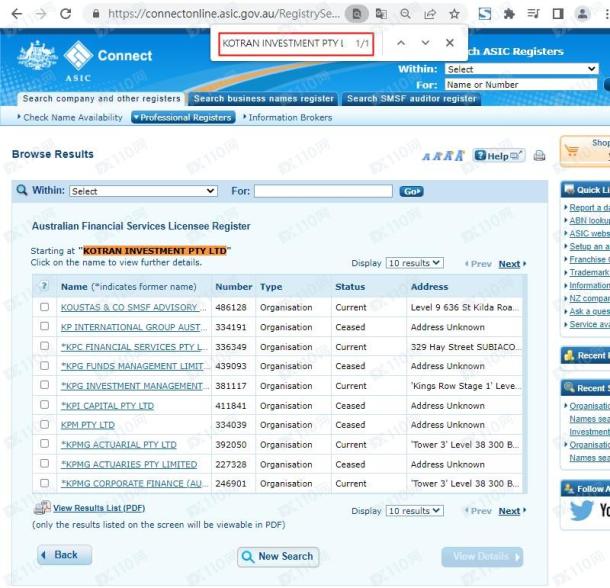Viewport: 610px width, 588px height.
Task: Tick checkbox for KPC FINANCIAL SERVICES
Action: (x=44, y=346)
